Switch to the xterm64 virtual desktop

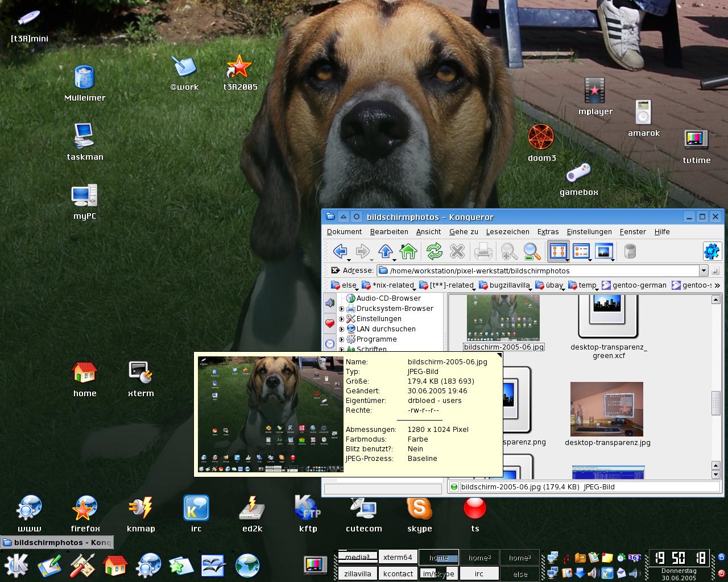398,557
